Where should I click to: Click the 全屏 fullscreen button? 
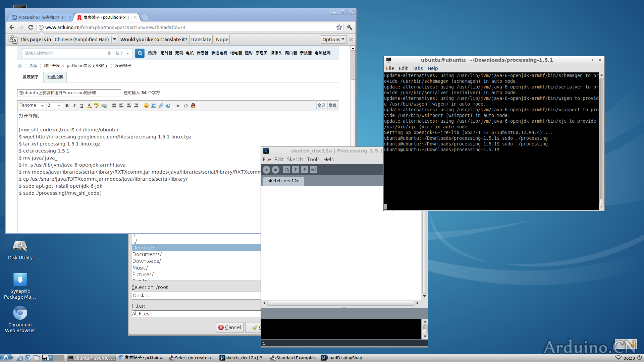[x=321, y=106]
